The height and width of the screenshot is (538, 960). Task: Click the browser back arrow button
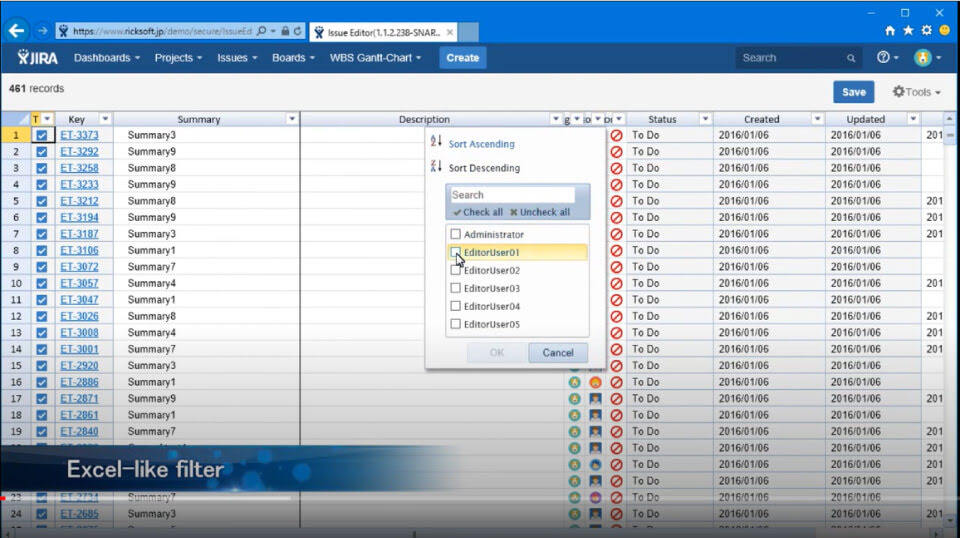16,31
